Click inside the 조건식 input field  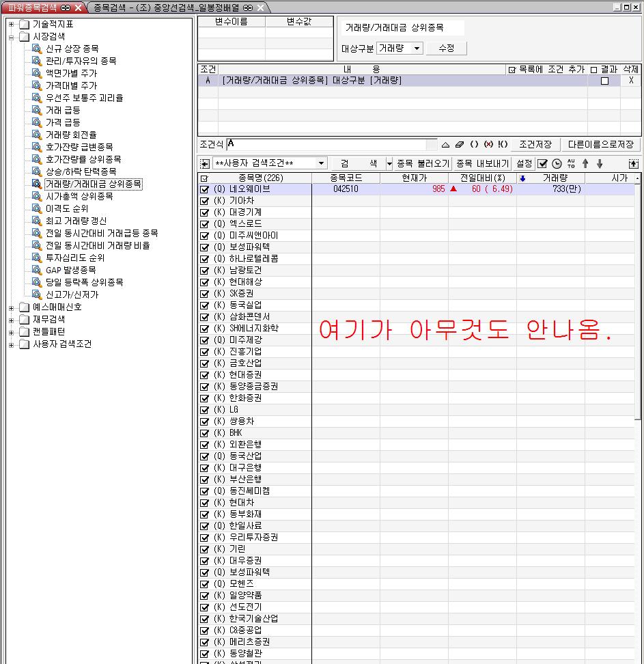[x=331, y=145]
